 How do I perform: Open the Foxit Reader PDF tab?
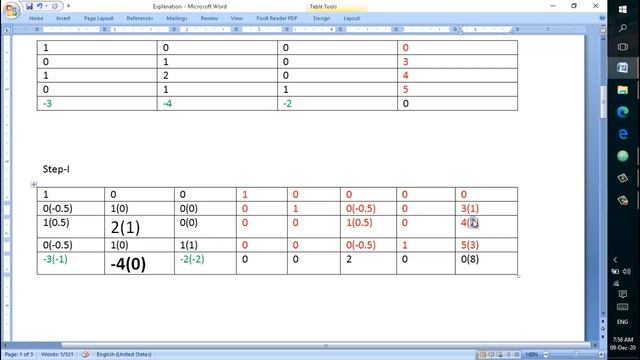click(276, 18)
